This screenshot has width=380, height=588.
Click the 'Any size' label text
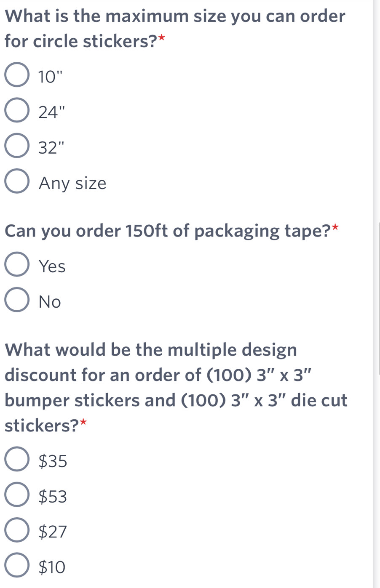coord(72,183)
